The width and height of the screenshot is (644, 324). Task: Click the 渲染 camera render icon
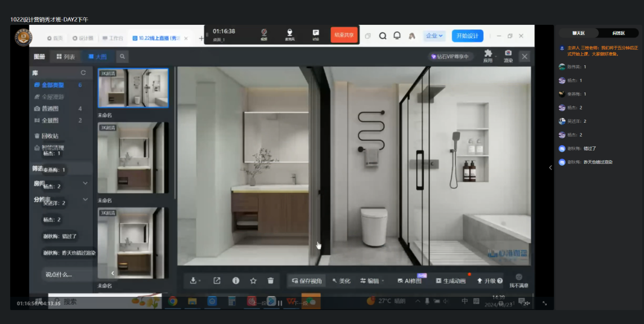[x=508, y=55]
